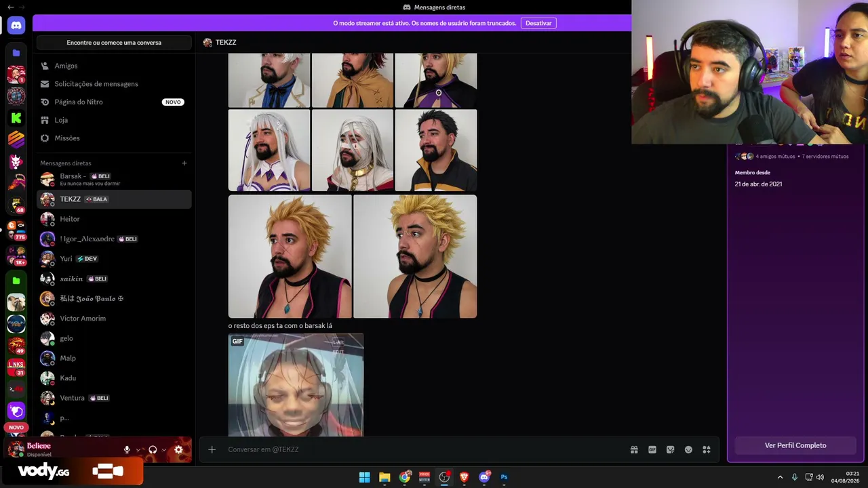This screenshot has width=868, height=488.
Task: Open the apps launcher icon in message bar
Action: click(707, 449)
